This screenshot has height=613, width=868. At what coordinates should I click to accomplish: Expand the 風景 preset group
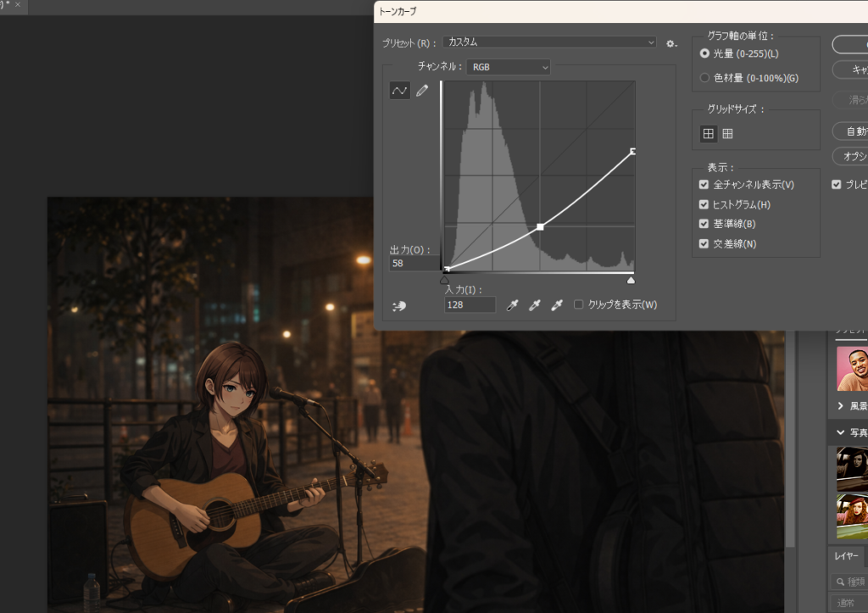840,406
